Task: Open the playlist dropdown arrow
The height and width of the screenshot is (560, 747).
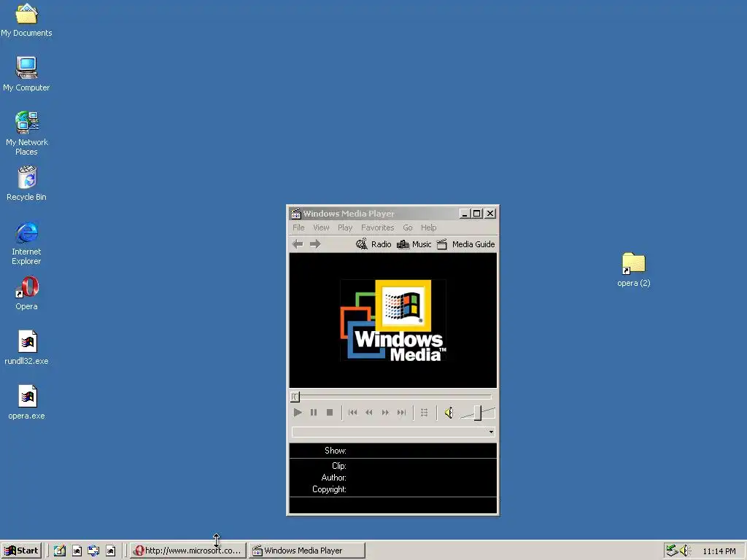Action: tap(491, 432)
